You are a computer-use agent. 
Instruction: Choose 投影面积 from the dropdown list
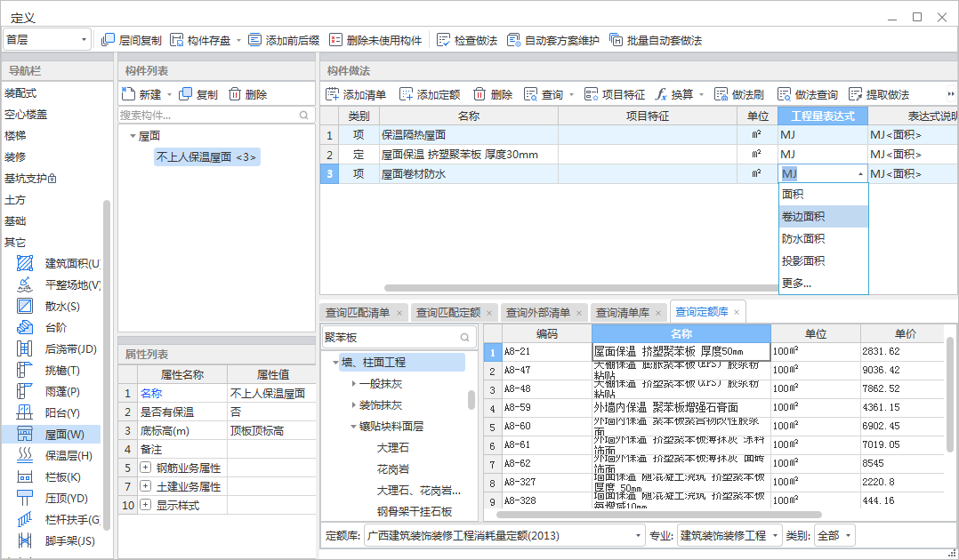823,261
